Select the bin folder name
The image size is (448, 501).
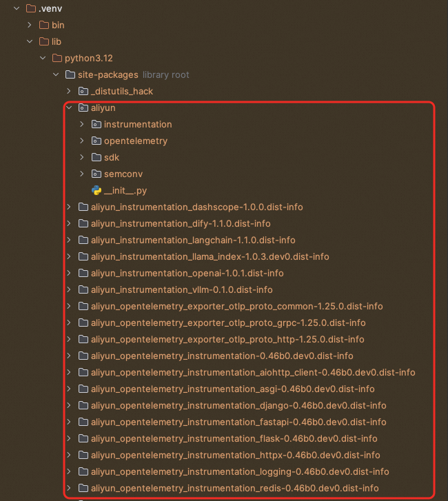[x=58, y=25]
